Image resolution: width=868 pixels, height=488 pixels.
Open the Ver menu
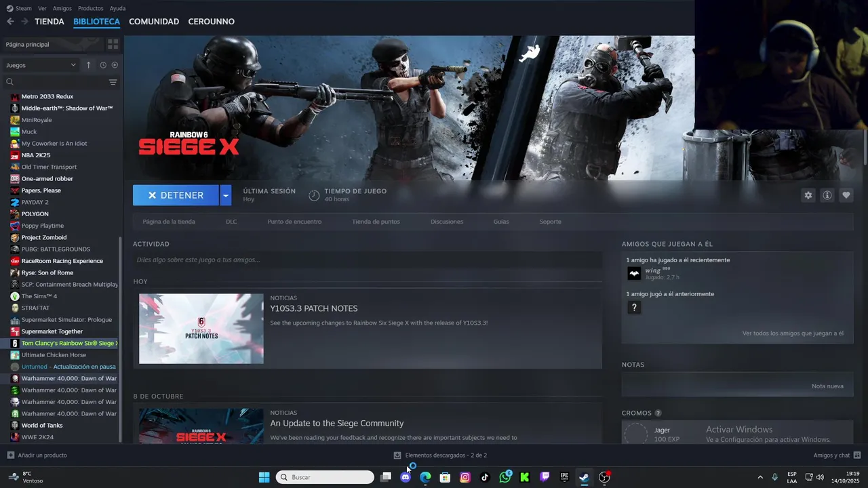pyautogui.click(x=42, y=8)
